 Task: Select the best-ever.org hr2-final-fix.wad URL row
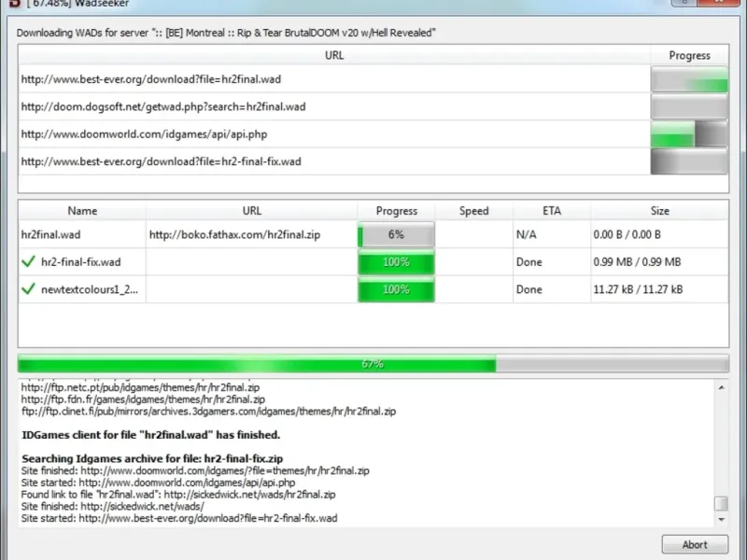[x=334, y=161]
